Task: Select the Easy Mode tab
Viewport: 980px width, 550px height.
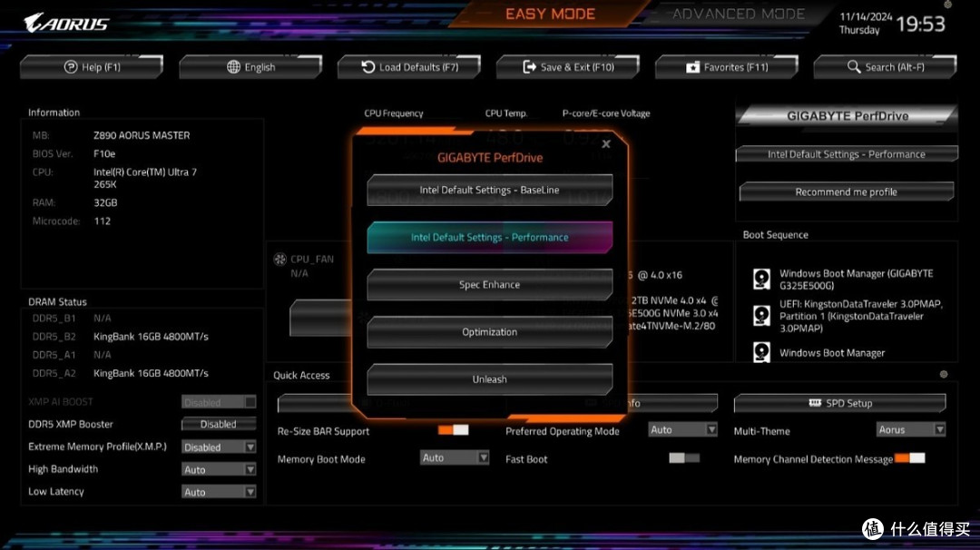Action: tap(550, 15)
